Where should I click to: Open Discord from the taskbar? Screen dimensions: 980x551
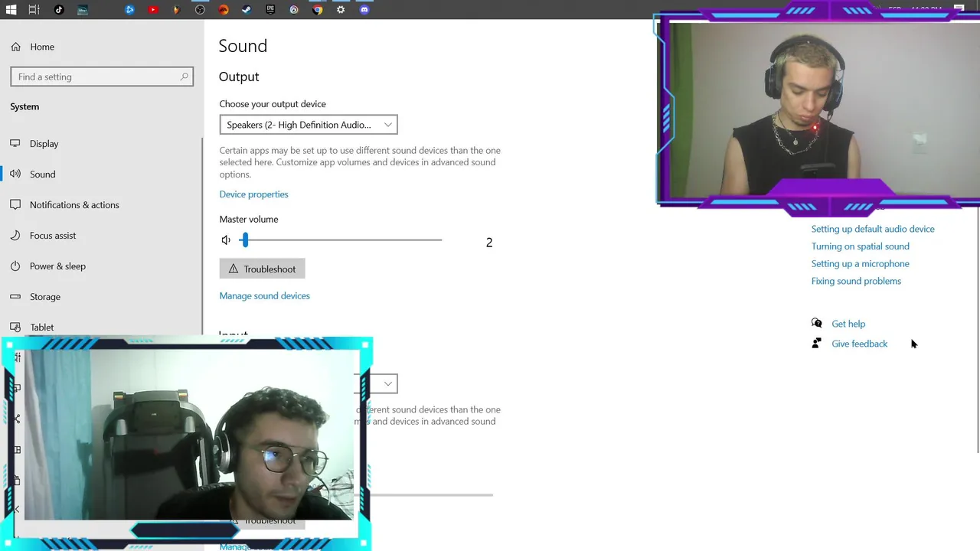coord(364,9)
